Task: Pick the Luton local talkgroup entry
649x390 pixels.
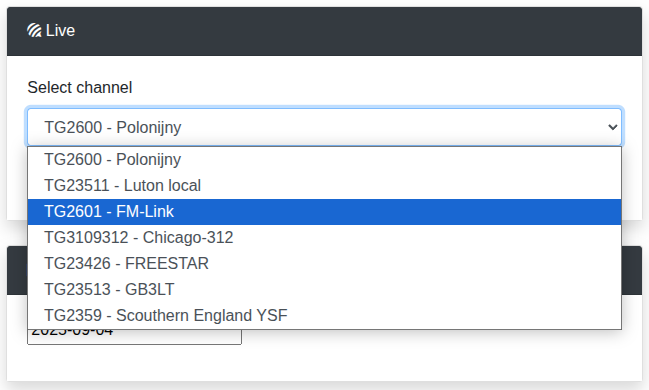Action: pyautogui.click(x=324, y=185)
